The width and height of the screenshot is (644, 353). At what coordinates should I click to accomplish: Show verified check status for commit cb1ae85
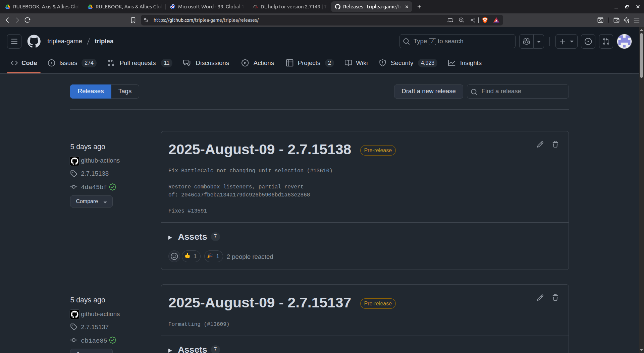(x=113, y=340)
